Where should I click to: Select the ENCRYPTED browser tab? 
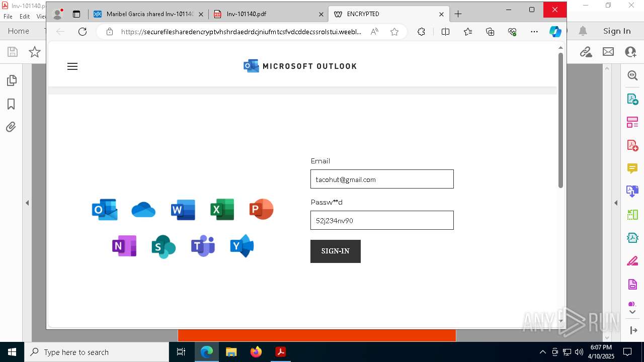click(388, 14)
